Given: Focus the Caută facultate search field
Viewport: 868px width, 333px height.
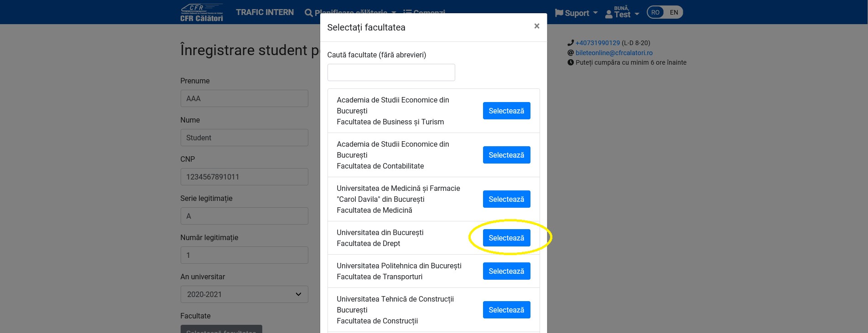Looking at the screenshot, I should coord(391,72).
